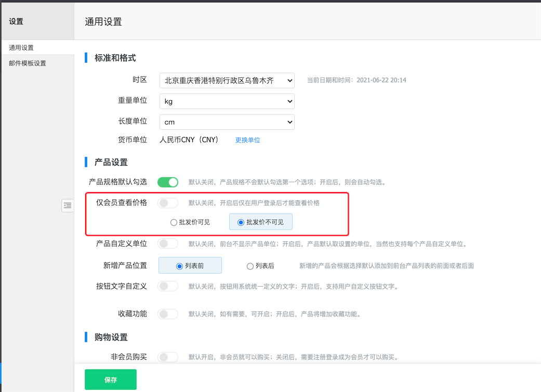Click the 更换单位 link
Image resolution: width=541 pixels, height=392 pixels.
[247, 140]
